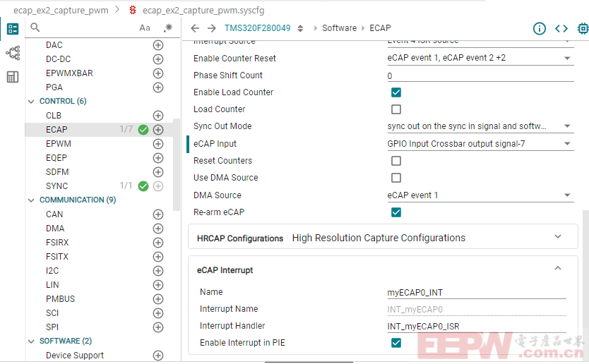Screen dimensions: 589x364
Task: Open the device chip view icon
Action: (x=583, y=28)
